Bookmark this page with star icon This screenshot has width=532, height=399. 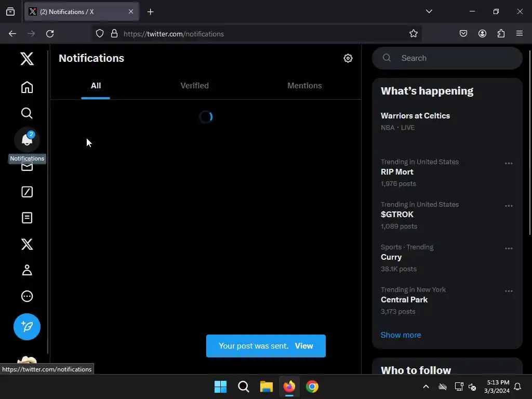click(413, 34)
